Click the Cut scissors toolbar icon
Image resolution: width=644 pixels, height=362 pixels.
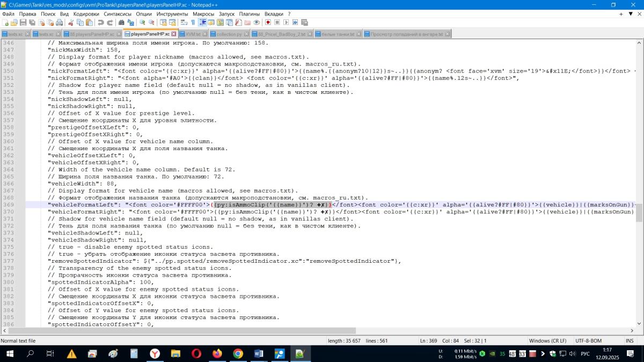click(71, 23)
